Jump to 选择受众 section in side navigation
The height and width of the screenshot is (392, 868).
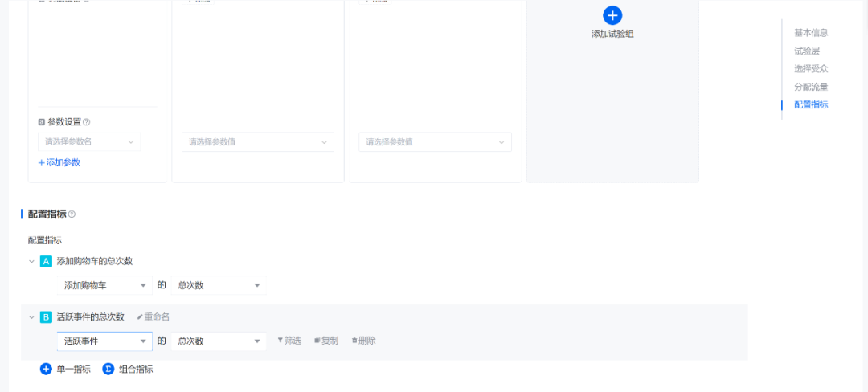[811, 68]
